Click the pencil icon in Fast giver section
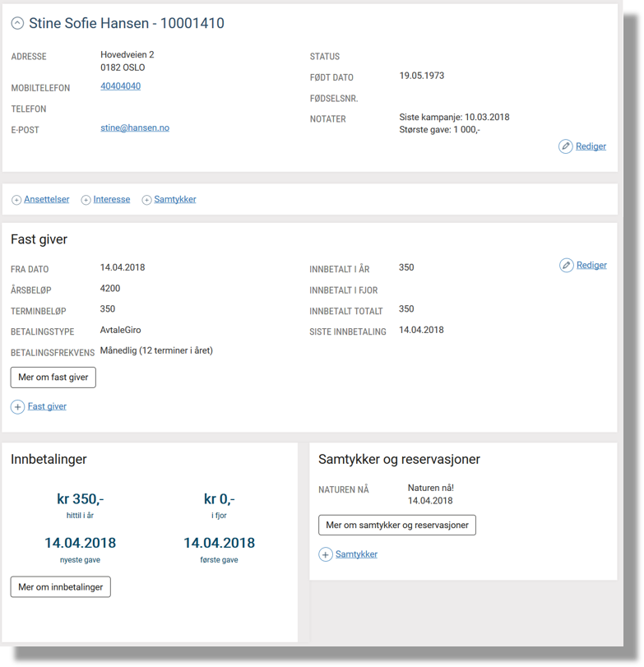 (x=566, y=265)
